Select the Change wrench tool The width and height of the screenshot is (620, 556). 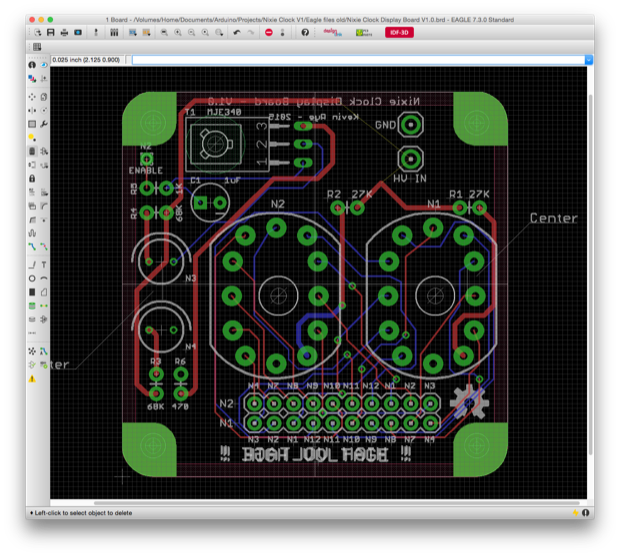[44, 124]
